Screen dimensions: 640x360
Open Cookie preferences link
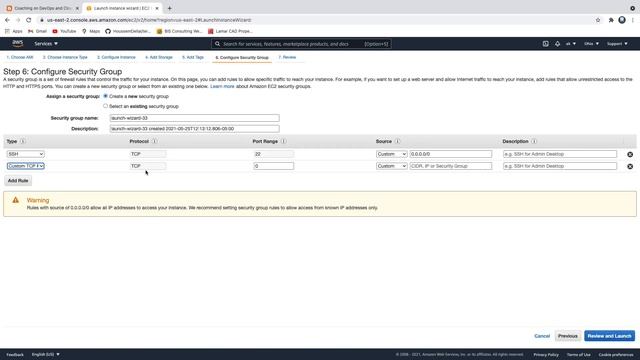point(616,355)
